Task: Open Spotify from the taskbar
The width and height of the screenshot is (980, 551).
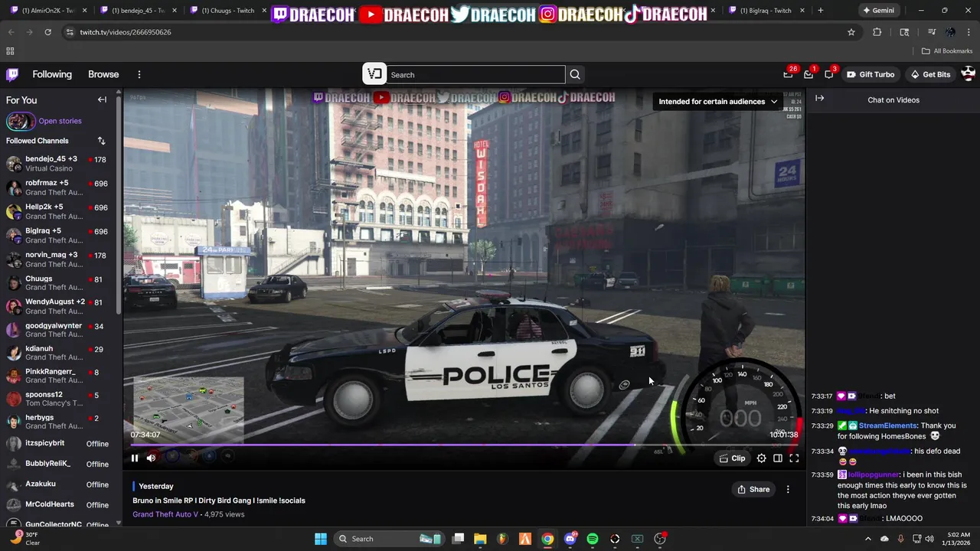Action: [x=593, y=539]
